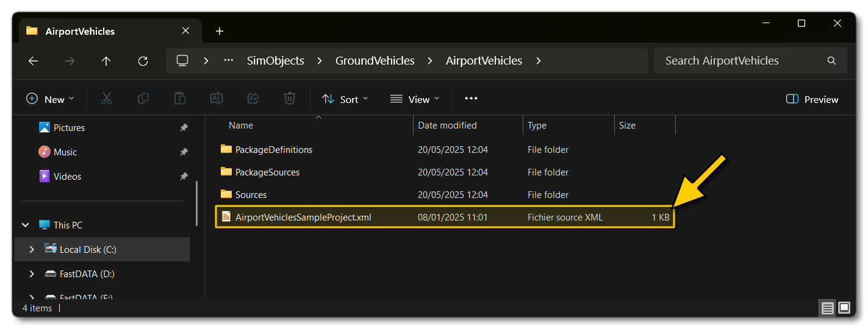The image size is (868, 329).
Task: Navigate to the SimObjects breadcrumb
Action: pyautogui.click(x=276, y=61)
